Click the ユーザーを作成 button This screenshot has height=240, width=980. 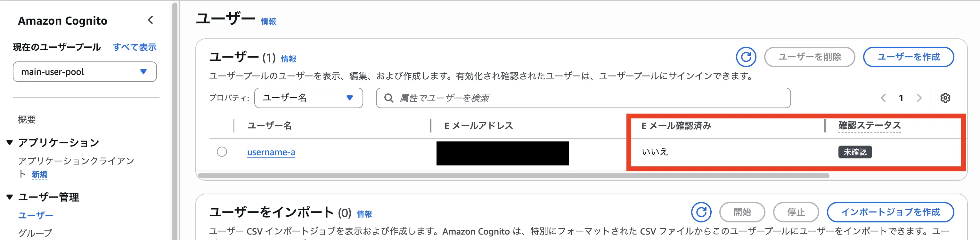click(908, 57)
